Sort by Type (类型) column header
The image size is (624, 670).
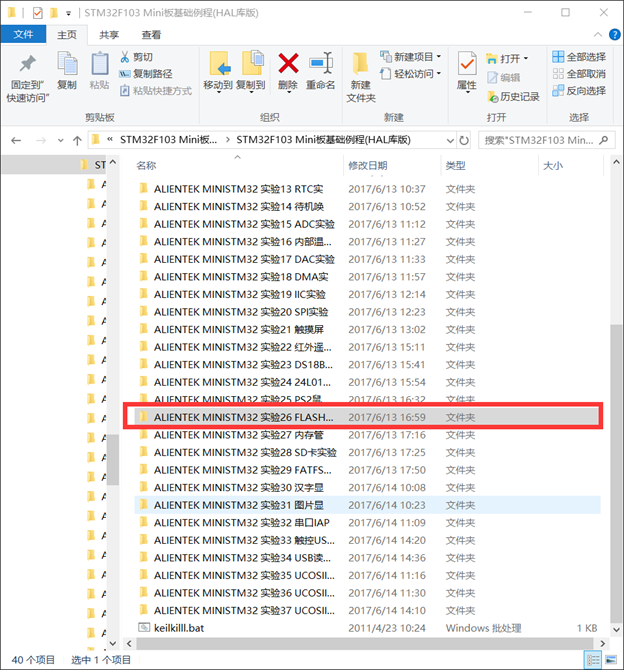[x=456, y=165]
